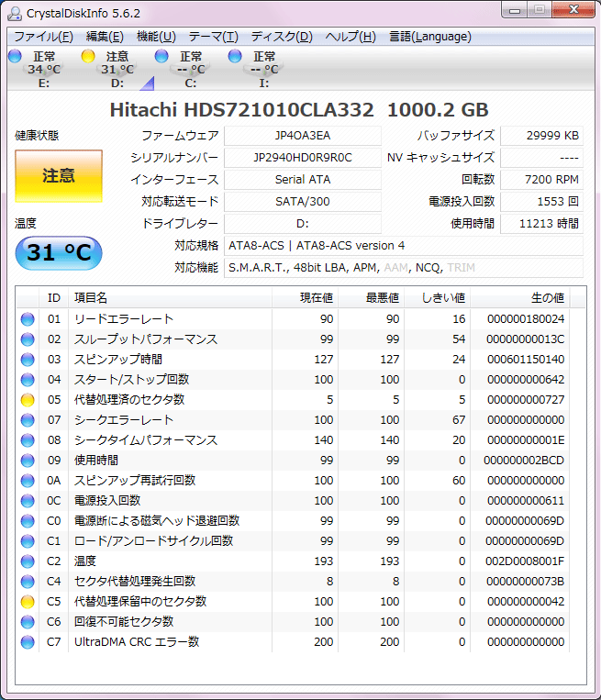Select drive C: status icon

click(x=161, y=57)
